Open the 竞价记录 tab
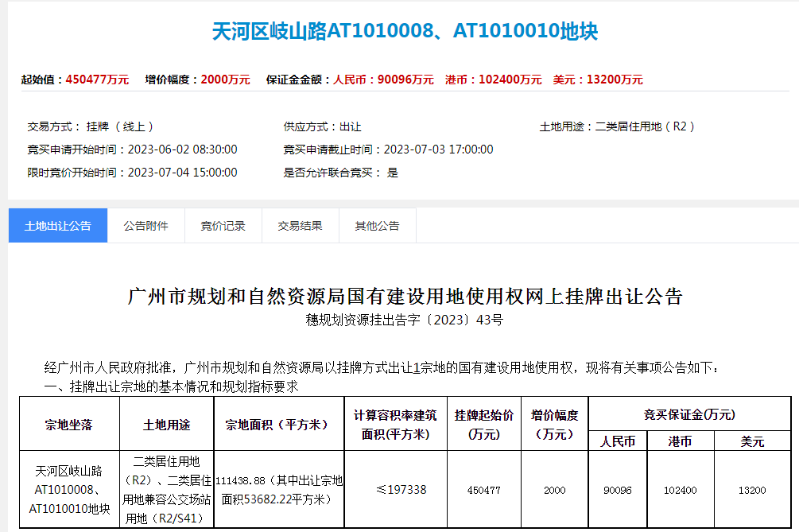Image resolution: width=799 pixels, height=532 pixels. pyautogui.click(x=223, y=225)
